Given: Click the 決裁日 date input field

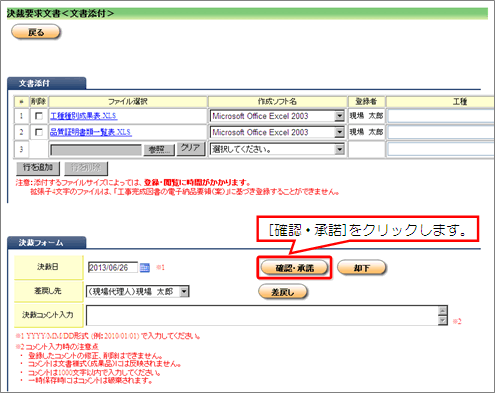Looking at the screenshot, I should point(113,267).
